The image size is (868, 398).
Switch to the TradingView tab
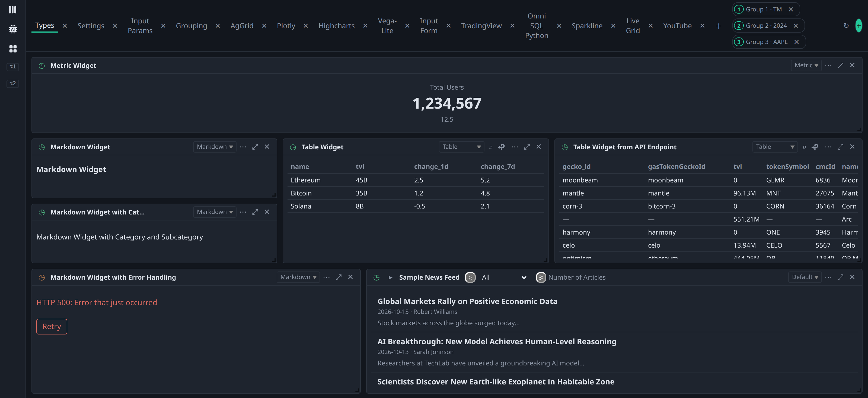tap(481, 26)
